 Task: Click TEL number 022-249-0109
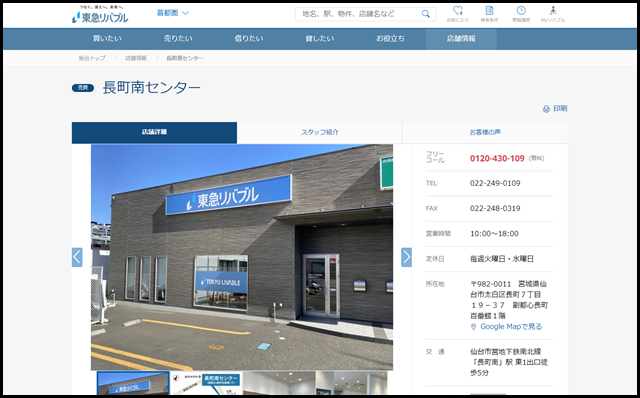495,183
